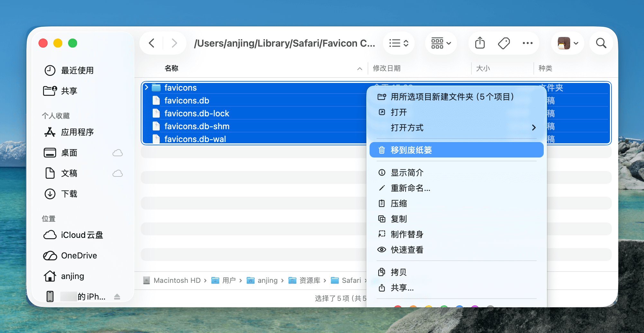Click anjing in the path bar
This screenshot has width=644, height=333.
[262, 281]
